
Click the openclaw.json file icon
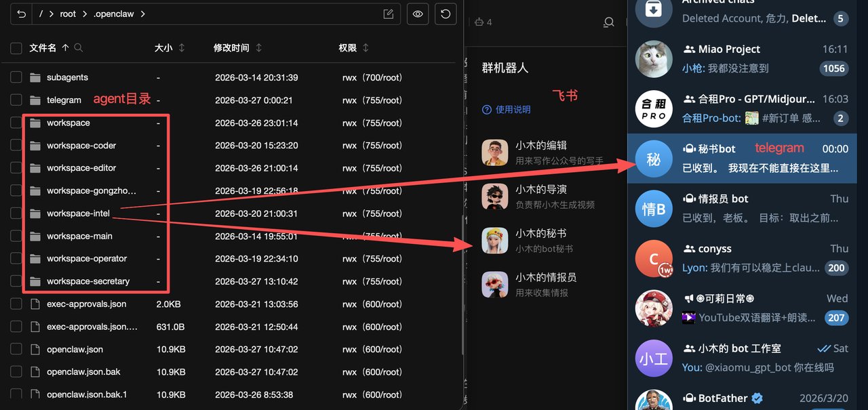(35, 350)
